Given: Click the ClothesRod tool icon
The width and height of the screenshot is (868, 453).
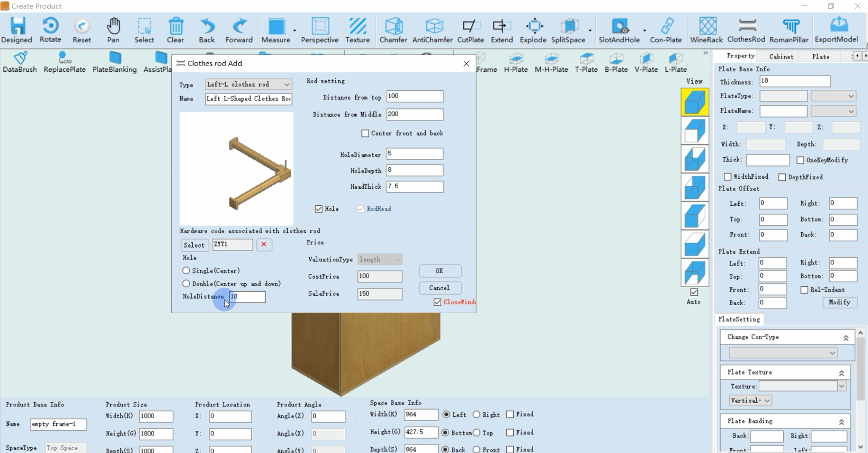Looking at the screenshot, I should [x=746, y=30].
